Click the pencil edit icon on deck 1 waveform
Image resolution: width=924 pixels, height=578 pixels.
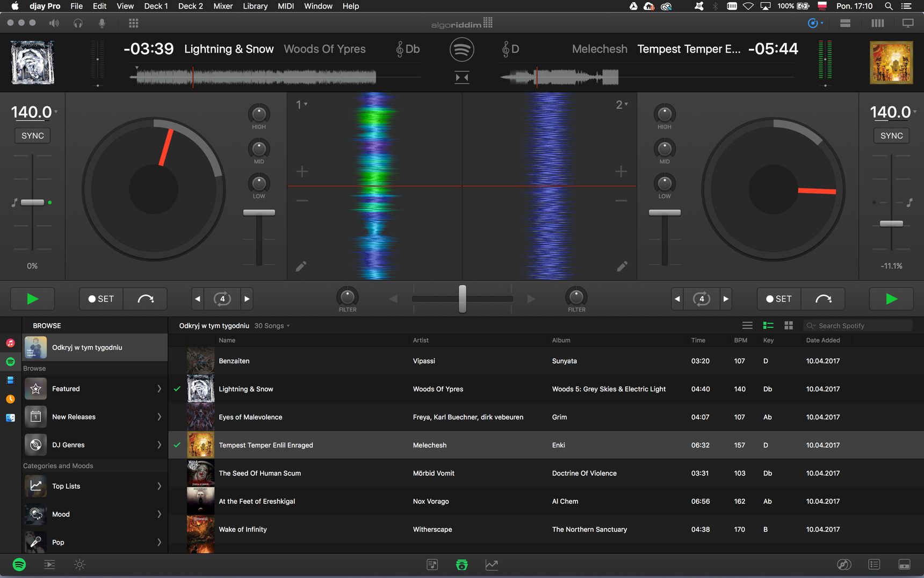click(301, 266)
